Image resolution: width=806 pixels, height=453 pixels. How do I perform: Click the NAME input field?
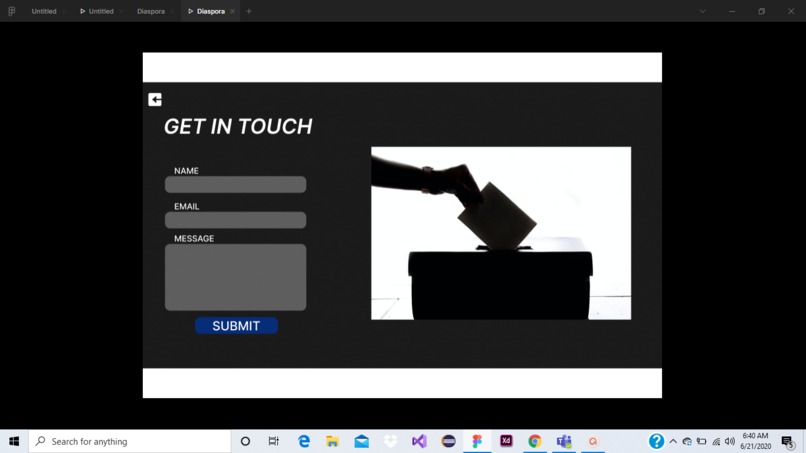(235, 185)
